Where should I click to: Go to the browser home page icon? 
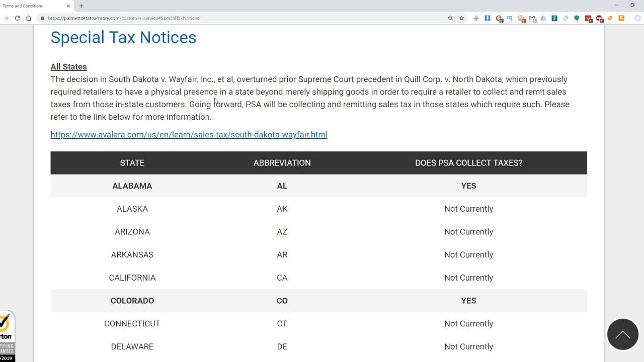pos(29,18)
